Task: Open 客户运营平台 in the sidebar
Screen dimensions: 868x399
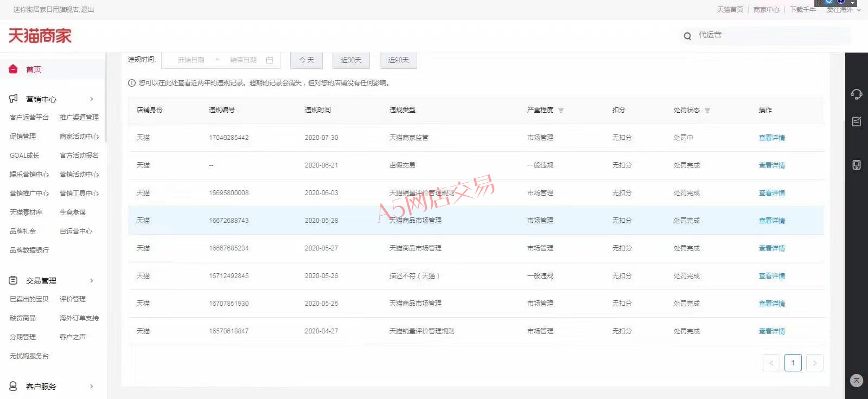Action: (x=29, y=117)
